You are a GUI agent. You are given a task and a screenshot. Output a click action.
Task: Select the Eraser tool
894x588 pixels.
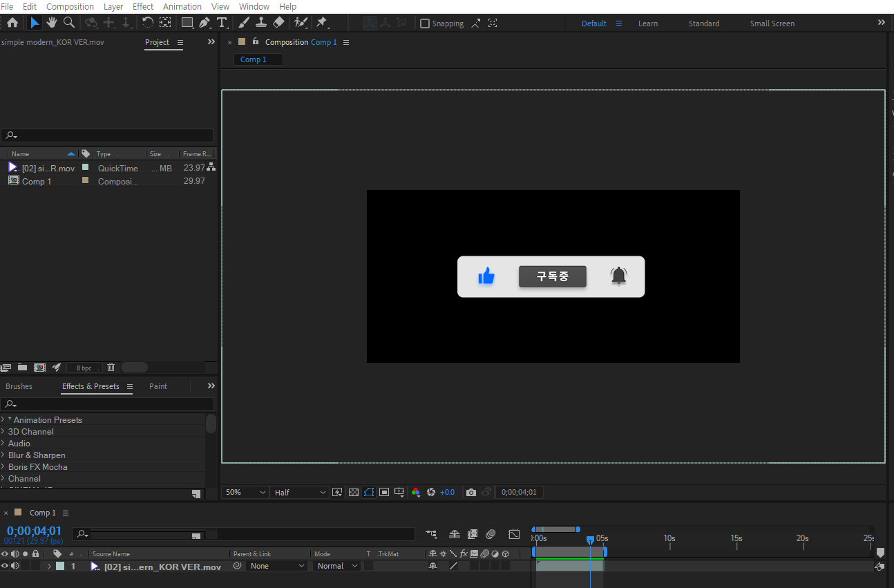pos(278,23)
